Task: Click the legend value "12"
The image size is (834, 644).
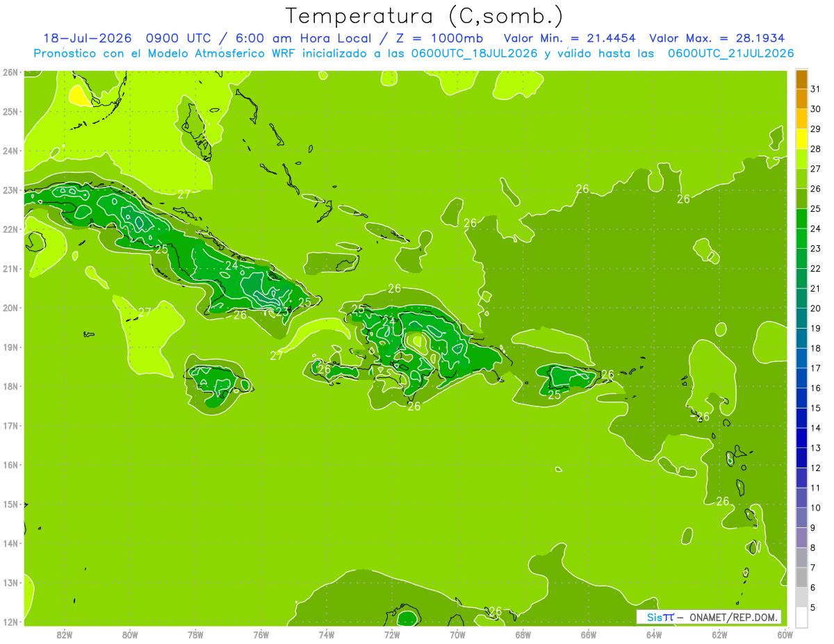Action: (816, 468)
